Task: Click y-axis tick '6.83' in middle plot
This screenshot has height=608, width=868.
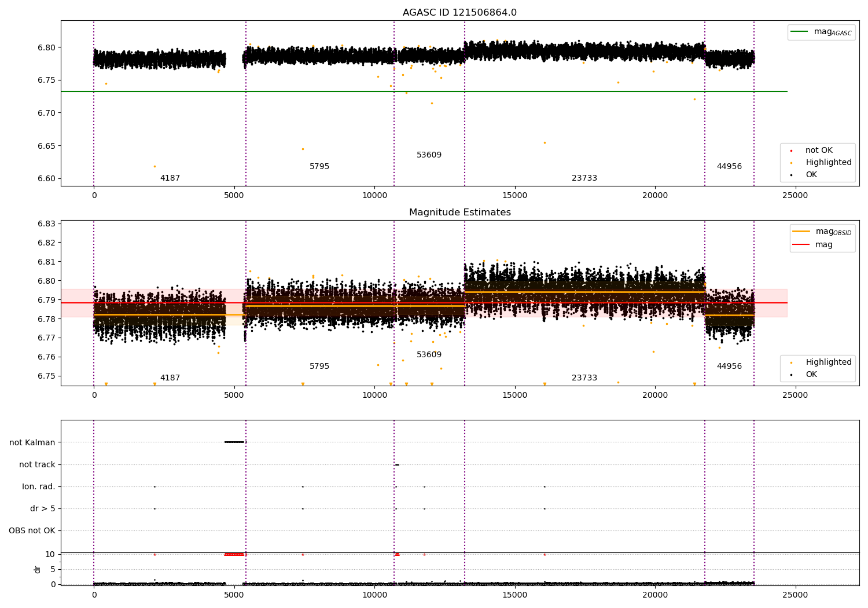Action: (x=46, y=224)
